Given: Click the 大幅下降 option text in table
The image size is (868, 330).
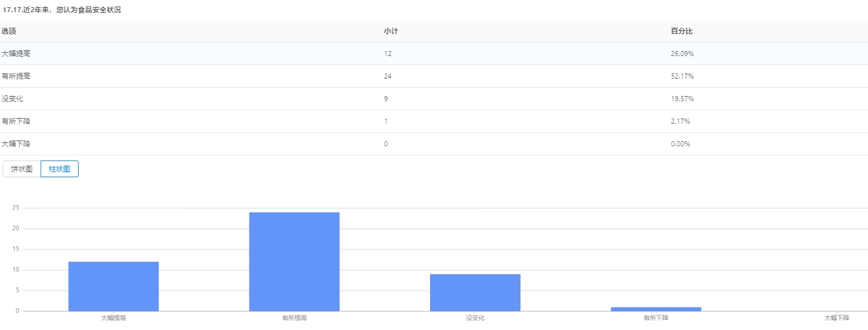Looking at the screenshot, I should click(x=16, y=144).
